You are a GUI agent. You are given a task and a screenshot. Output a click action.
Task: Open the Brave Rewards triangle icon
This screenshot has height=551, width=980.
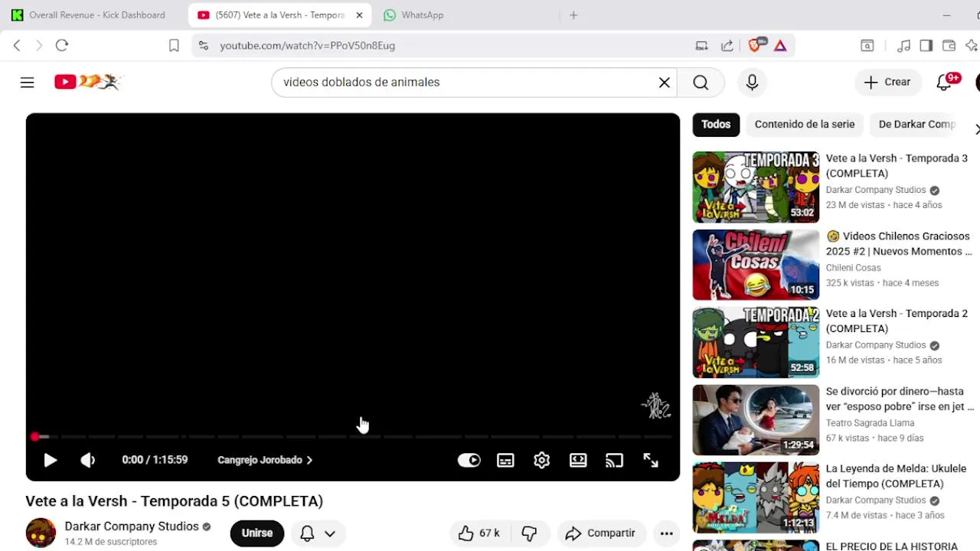pyautogui.click(x=780, y=46)
